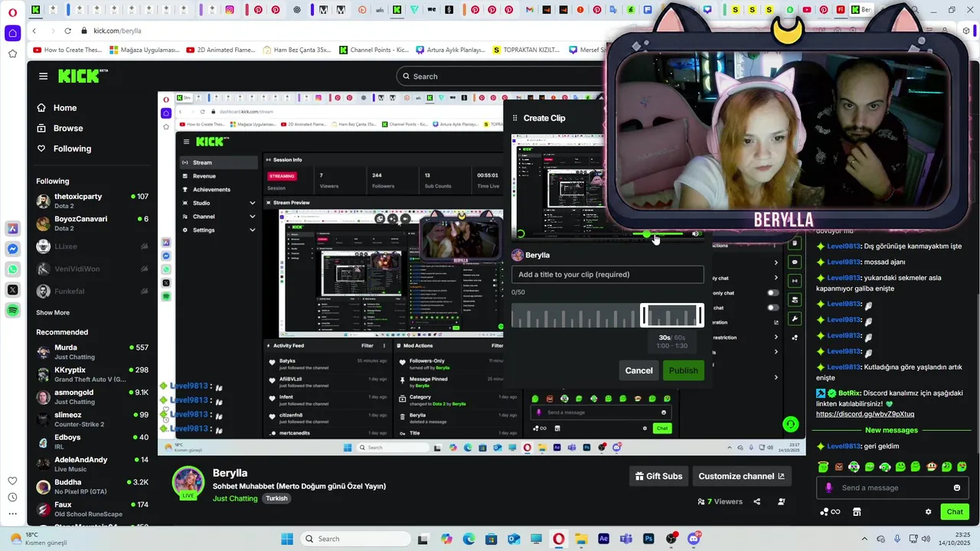Open Murda recommended channel

tap(92, 352)
